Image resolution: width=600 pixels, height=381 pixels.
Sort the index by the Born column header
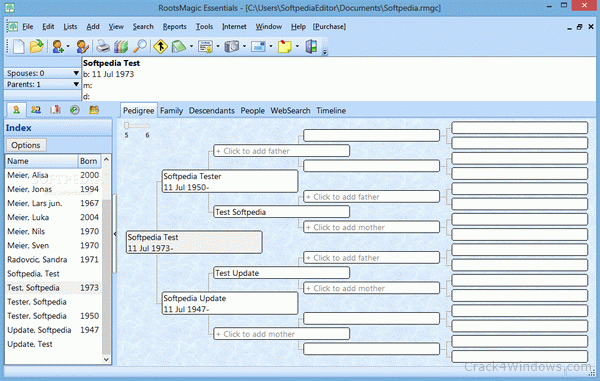pos(90,161)
